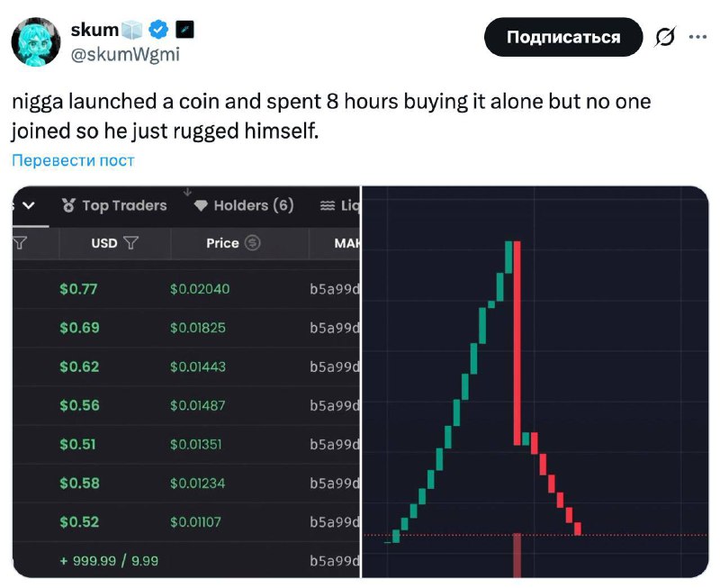Screen dimensions: 720x588
Task: Toggle the Price currency dollar-circle icon
Action: pos(253,243)
